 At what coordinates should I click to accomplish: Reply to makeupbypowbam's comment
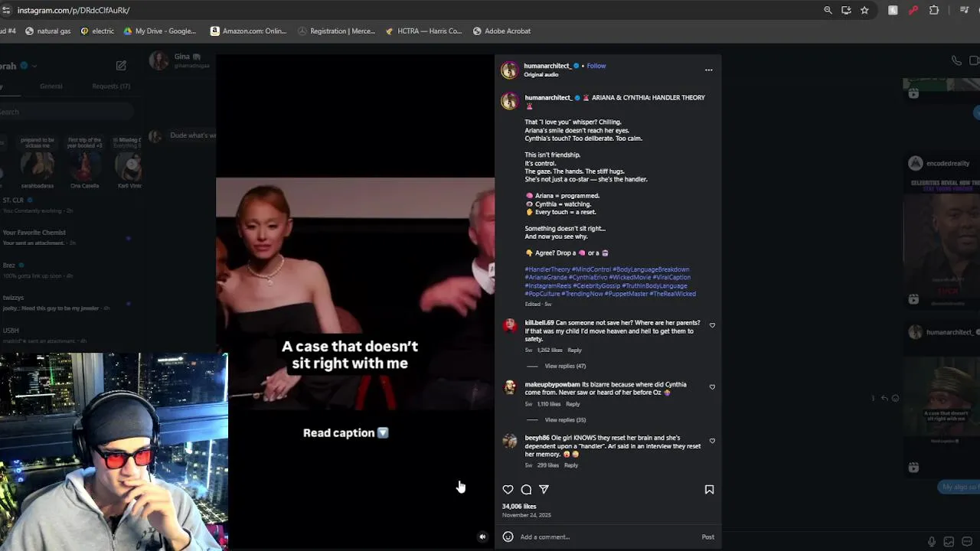573,403
